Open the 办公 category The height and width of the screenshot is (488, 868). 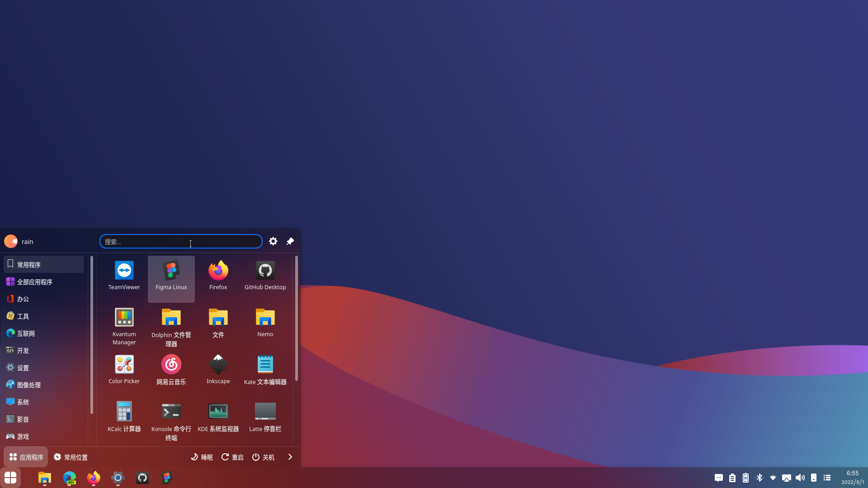(x=44, y=299)
